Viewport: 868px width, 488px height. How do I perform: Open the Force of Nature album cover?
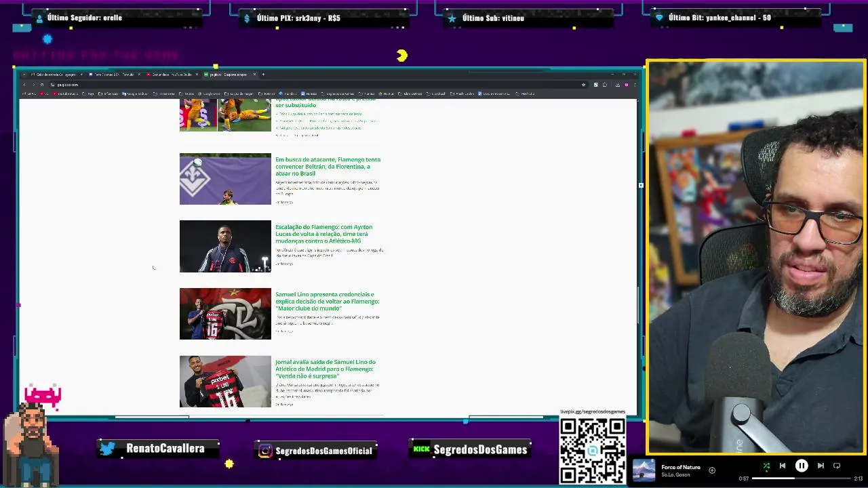click(644, 470)
